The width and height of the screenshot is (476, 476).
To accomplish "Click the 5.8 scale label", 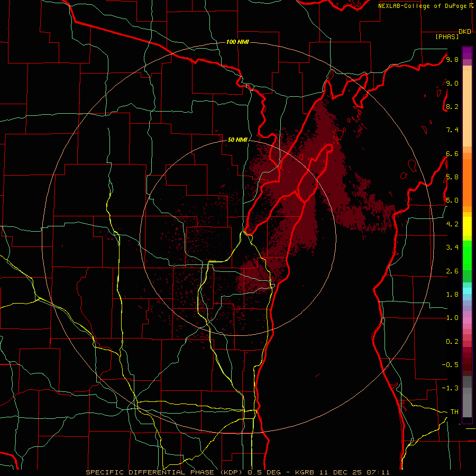I will click(452, 177).
